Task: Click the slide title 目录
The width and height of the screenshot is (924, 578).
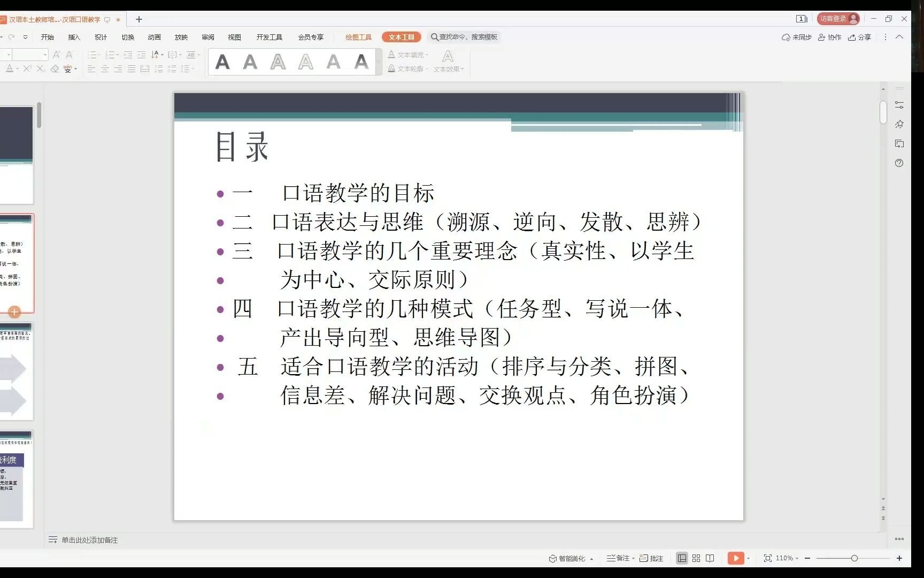Action: [242, 147]
